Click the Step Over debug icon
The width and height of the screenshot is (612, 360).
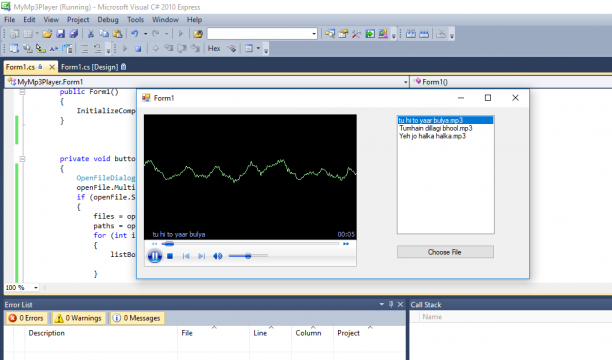point(182,48)
